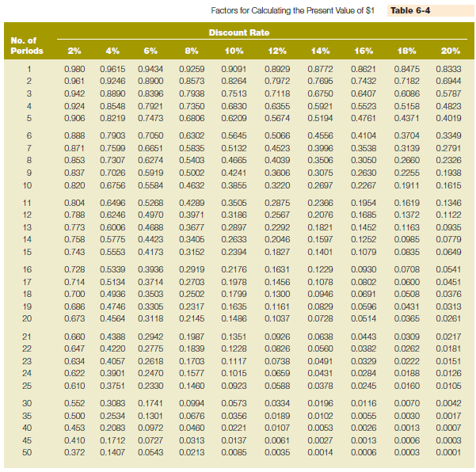Click the cell showing 0.3855
This screenshot has height=472, width=476.
234,185
